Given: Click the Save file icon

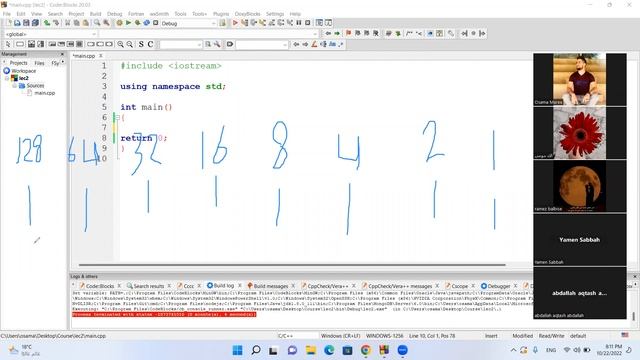Looking at the screenshot, I should 26,23.
